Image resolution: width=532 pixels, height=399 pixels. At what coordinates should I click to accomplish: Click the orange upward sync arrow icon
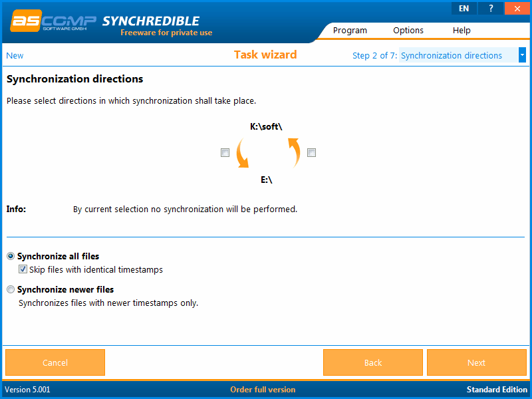coord(294,153)
